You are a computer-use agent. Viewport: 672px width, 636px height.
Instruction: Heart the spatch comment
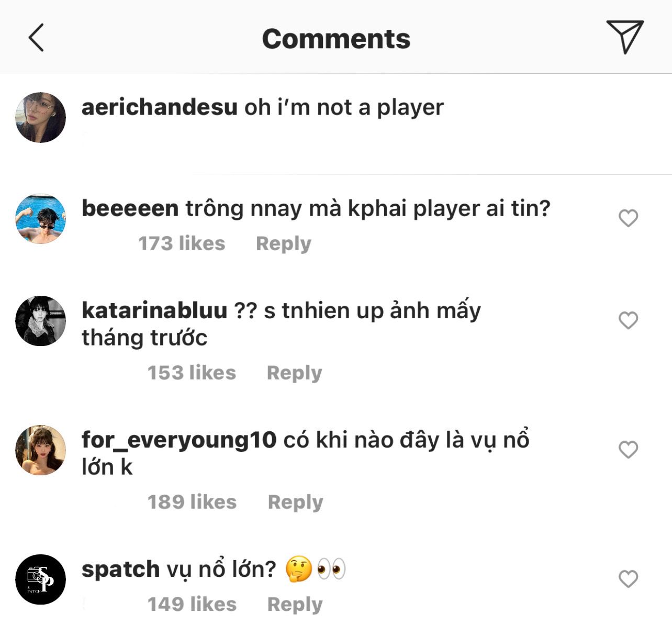click(628, 578)
